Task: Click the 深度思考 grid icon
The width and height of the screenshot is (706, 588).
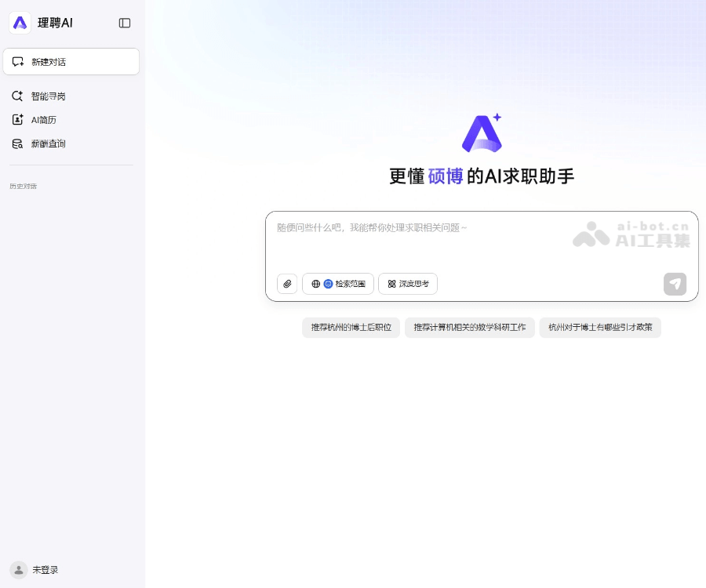Action: 391,284
